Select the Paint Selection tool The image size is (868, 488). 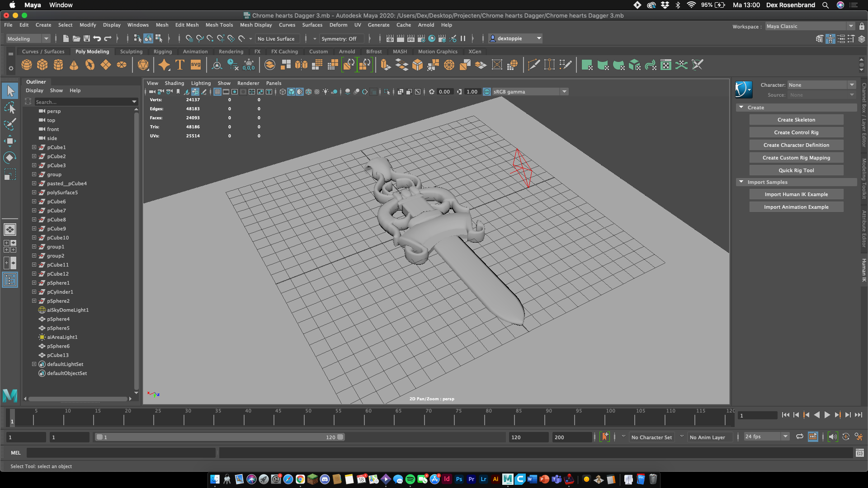coord(10,124)
